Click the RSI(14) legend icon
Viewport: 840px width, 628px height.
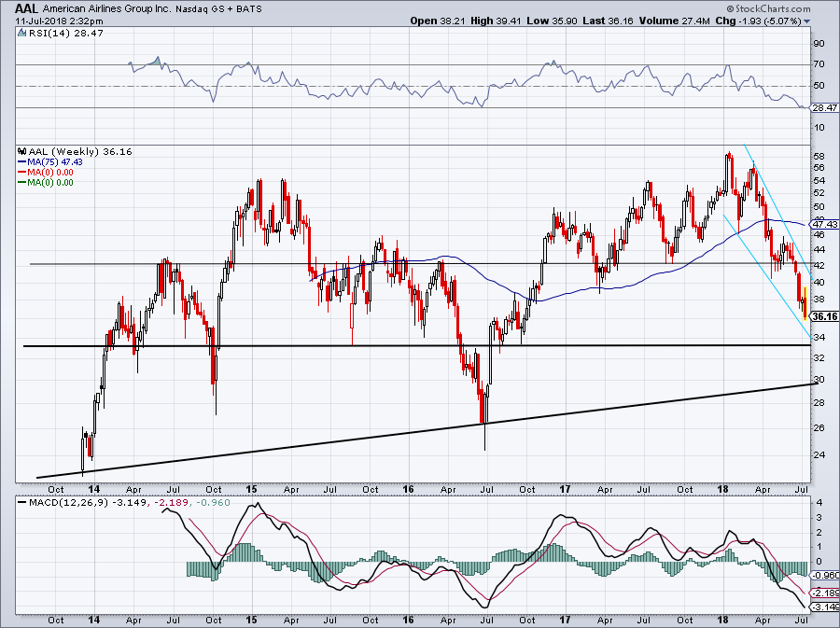(21, 33)
